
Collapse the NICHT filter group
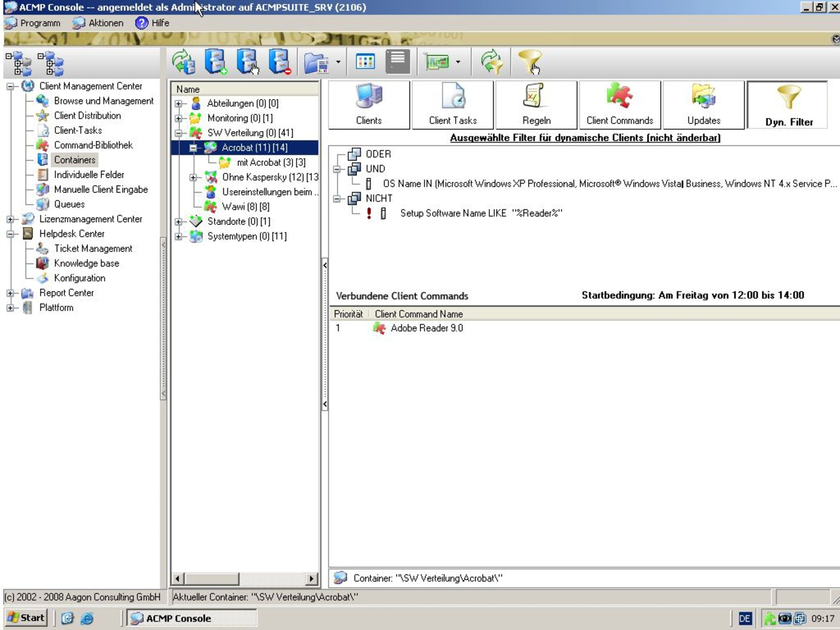coord(337,198)
